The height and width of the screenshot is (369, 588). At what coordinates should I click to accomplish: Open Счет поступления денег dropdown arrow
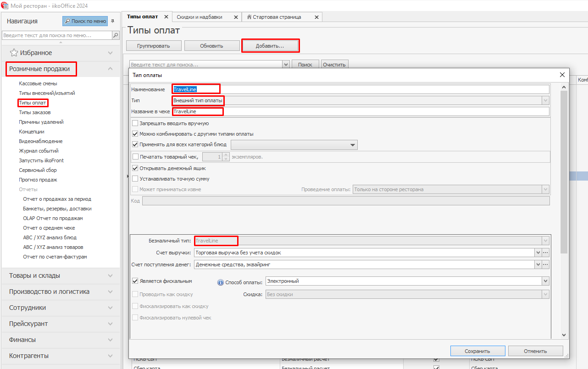[538, 264]
